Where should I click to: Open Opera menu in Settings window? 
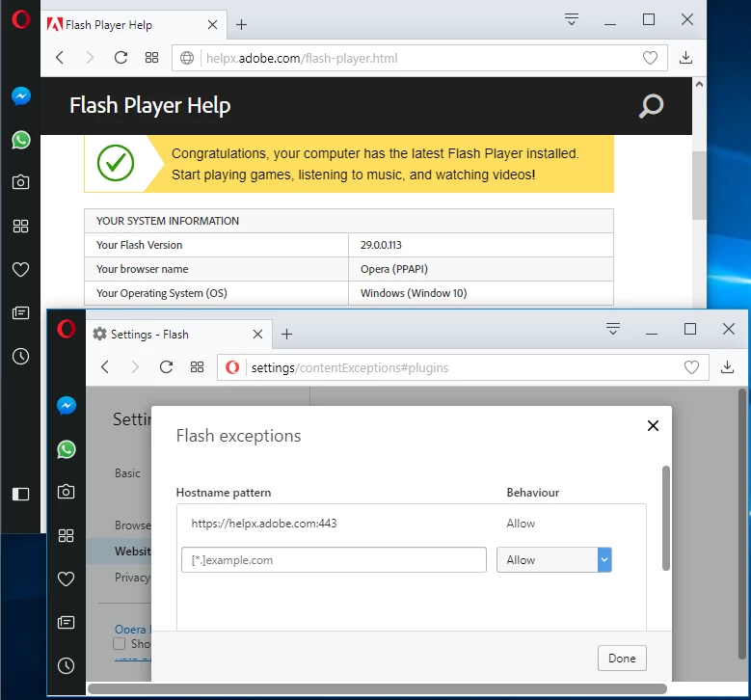[x=67, y=329]
